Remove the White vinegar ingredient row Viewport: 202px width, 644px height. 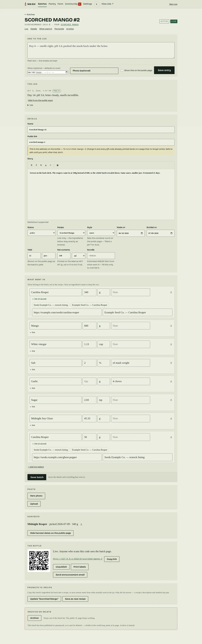coord(171,344)
